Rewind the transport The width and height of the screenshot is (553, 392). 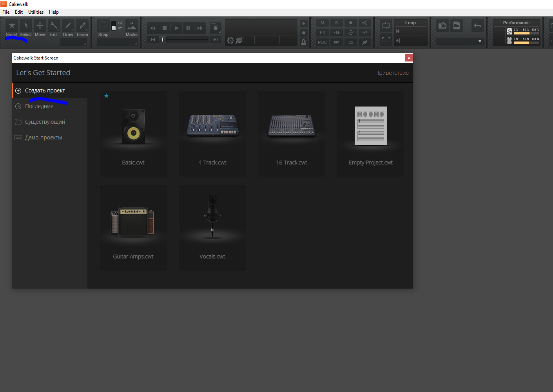[153, 28]
